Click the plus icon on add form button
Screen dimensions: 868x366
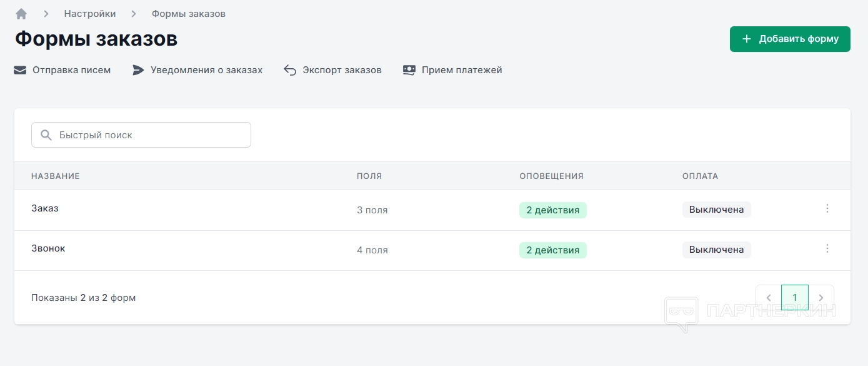(746, 39)
